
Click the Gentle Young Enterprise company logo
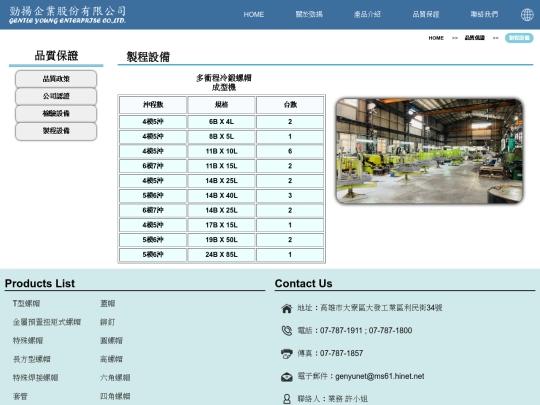click(x=68, y=15)
